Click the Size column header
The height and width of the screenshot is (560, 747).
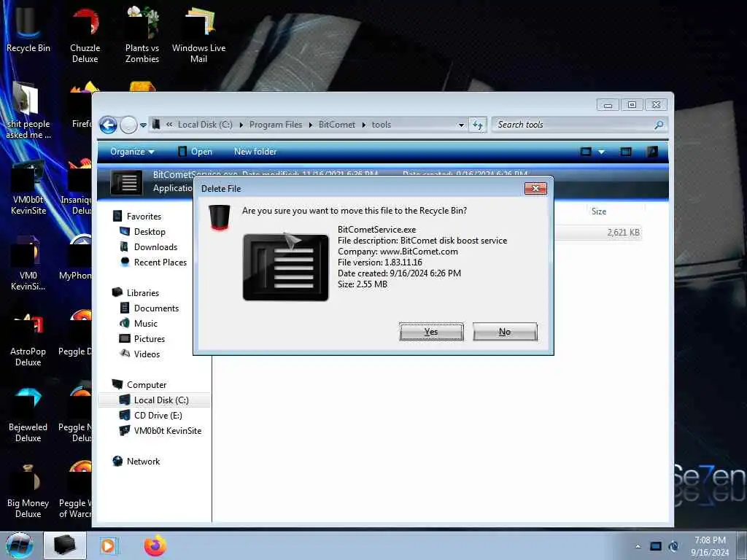pyautogui.click(x=599, y=211)
